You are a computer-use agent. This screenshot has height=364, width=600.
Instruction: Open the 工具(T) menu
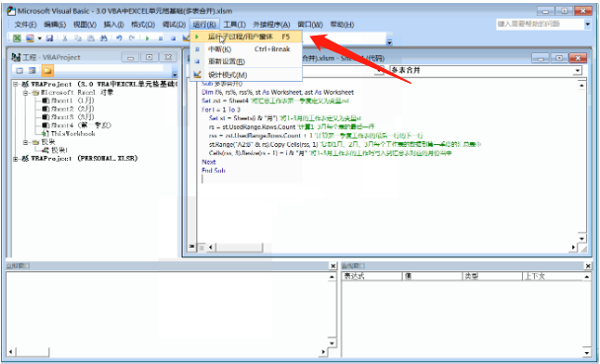click(x=234, y=25)
